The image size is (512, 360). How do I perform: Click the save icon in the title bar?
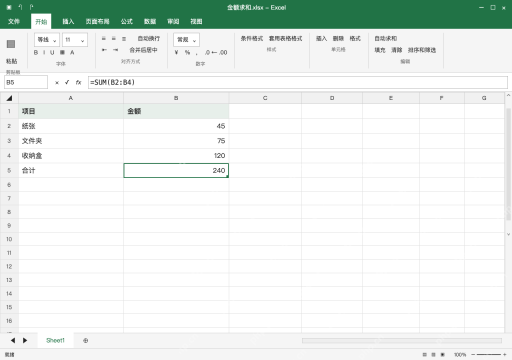[x=9, y=7]
